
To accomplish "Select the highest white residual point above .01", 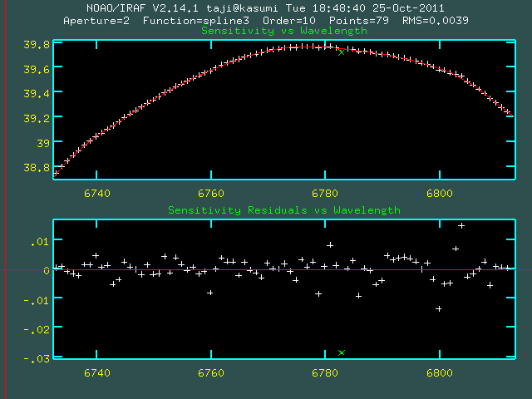I will pos(461,225).
